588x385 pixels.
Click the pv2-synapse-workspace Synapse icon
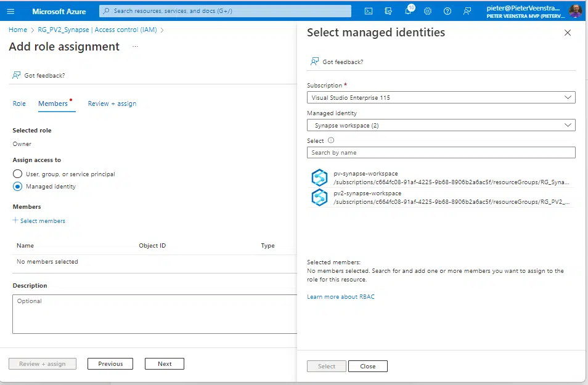click(x=319, y=197)
